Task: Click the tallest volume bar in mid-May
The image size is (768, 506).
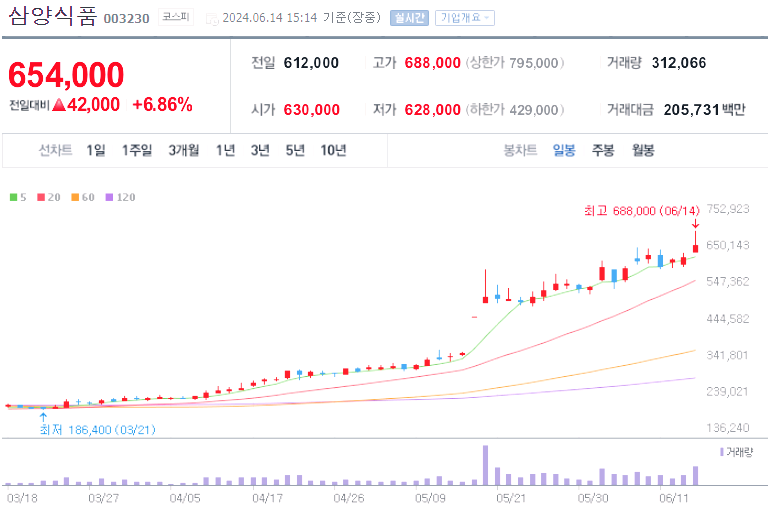Action: (485, 465)
